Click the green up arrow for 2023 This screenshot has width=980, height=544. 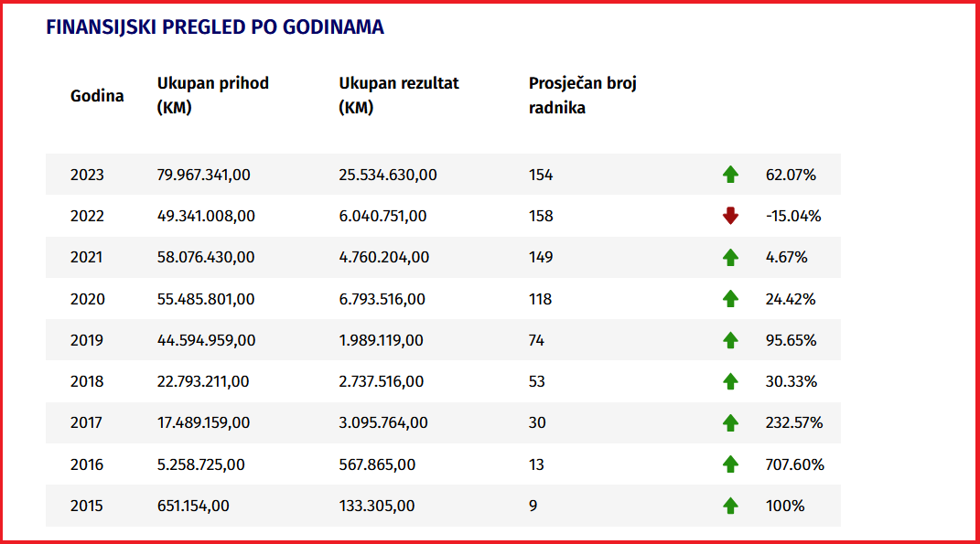(x=730, y=175)
